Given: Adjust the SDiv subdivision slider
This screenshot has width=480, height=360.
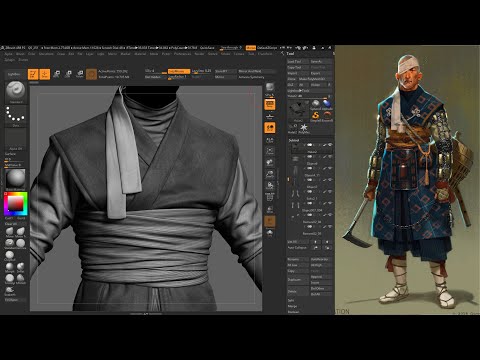Looking at the screenshot, I should pyautogui.click(x=155, y=71).
